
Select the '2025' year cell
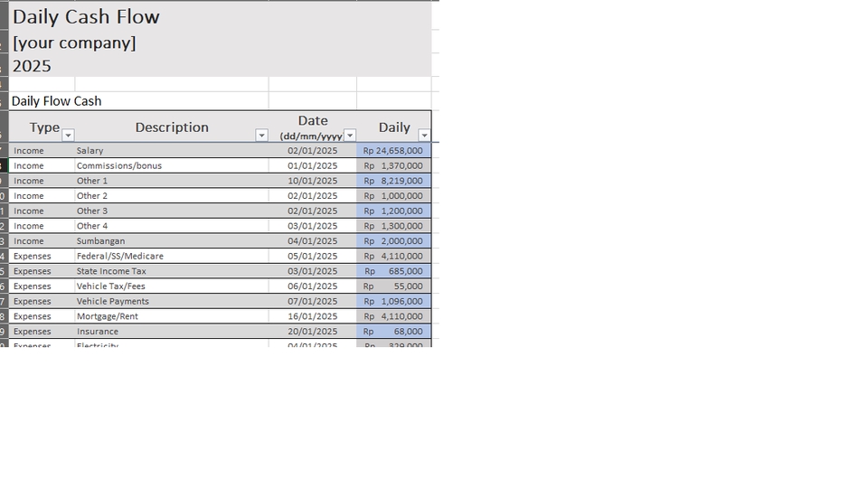click(221, 65)
